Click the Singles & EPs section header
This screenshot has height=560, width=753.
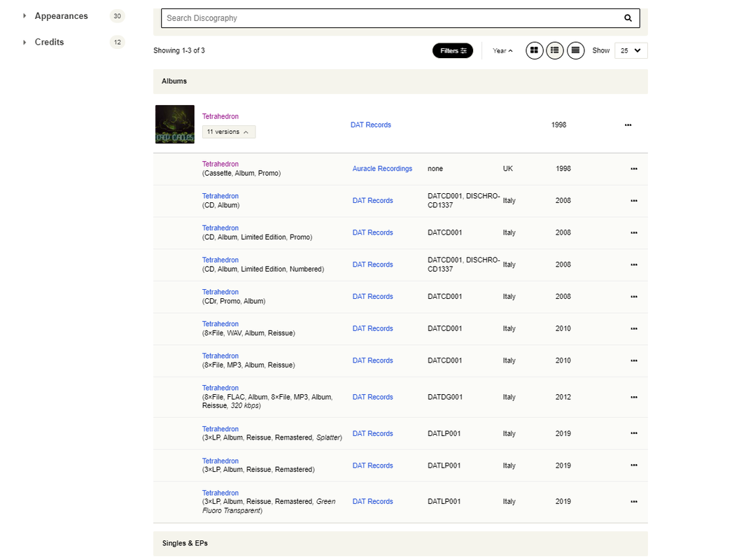point(400,543)
